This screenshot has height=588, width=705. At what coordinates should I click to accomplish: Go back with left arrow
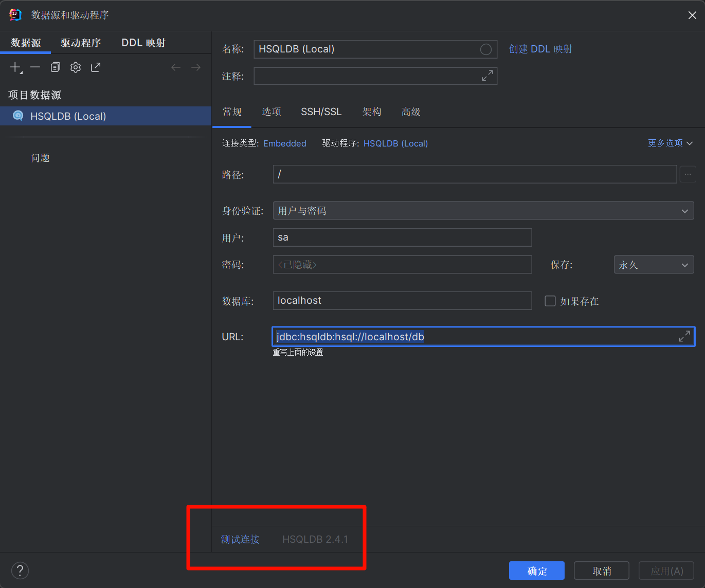click(x=176, y=67)
